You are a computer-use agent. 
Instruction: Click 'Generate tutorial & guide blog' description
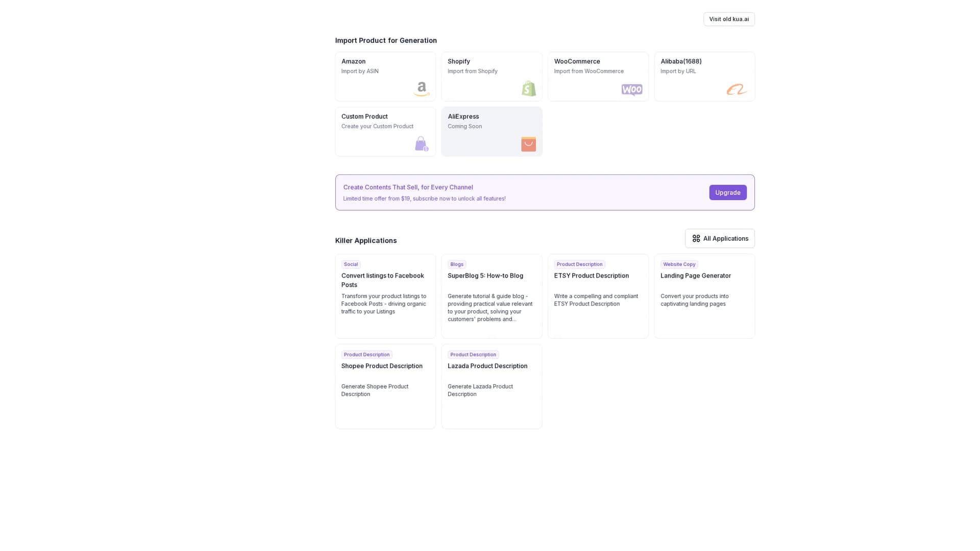pyautogui.click(x=490, y=308)
